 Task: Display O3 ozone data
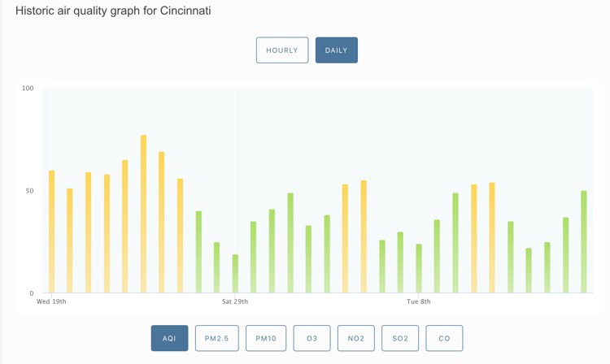(x=312, y=338)
